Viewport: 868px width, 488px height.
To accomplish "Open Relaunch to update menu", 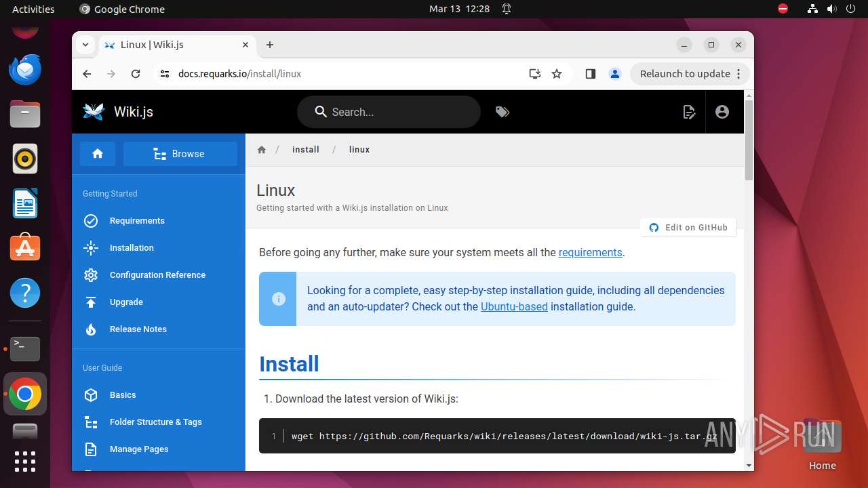I will pyautogui.click(x=690, y=74).
